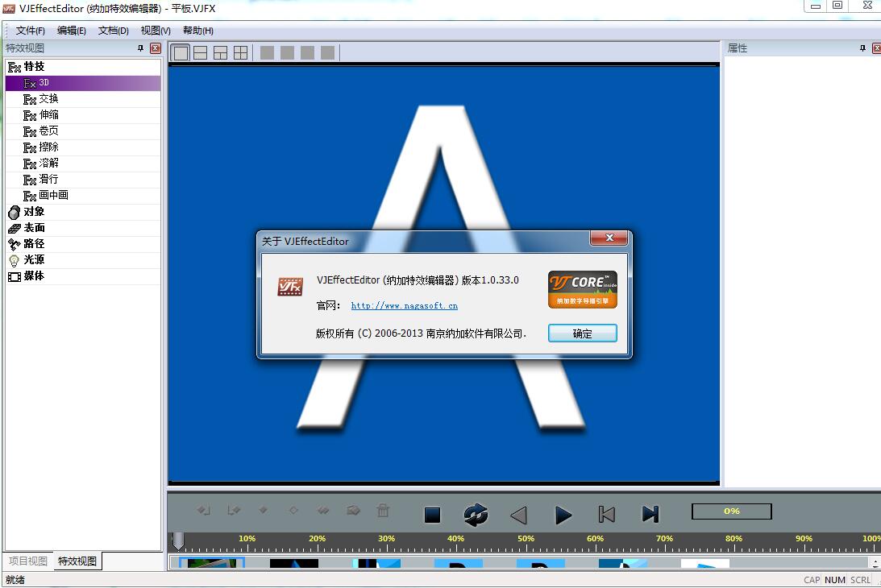The width and height of the screenshot is (881, 588).
Task: Open the 文件(F) menu
Action: click(30, 31)
